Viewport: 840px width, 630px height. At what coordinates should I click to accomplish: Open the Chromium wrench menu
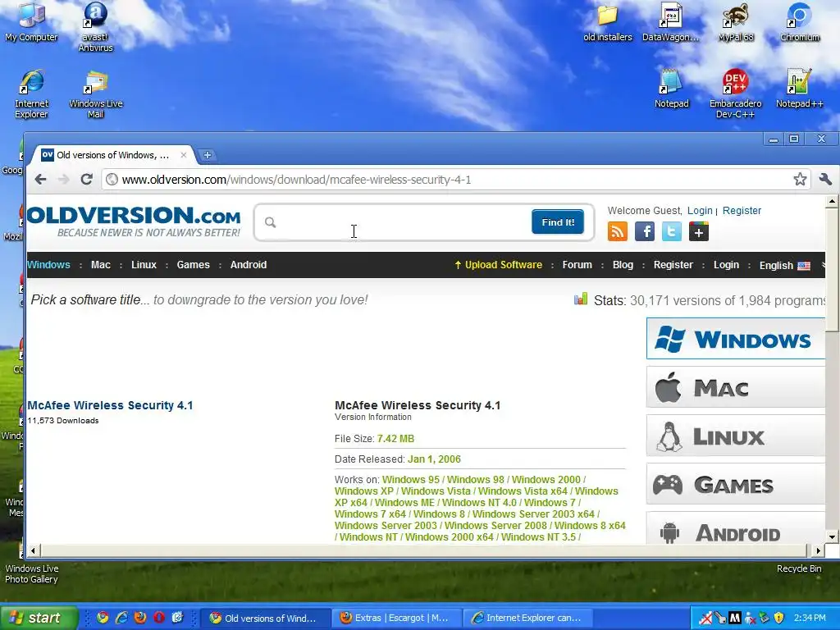tap(825, 180)
